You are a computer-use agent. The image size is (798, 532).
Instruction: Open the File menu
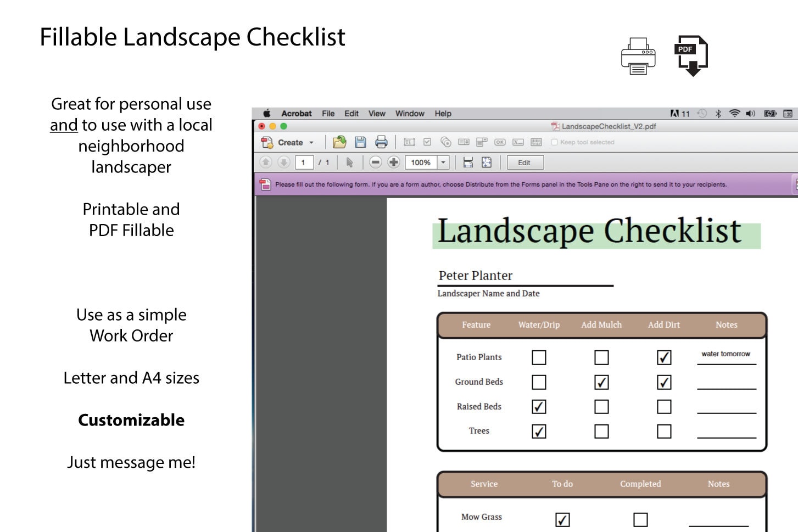[x=328, y=113]
